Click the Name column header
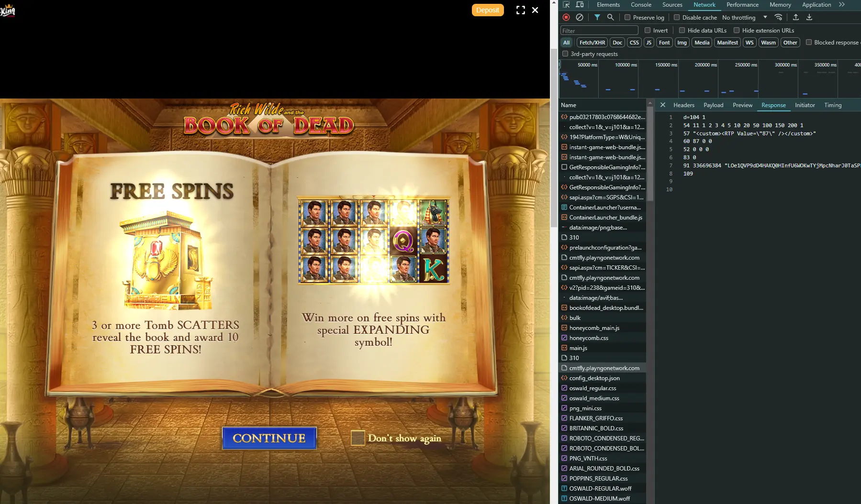861x504 pixels. click(x=603, y=105)
